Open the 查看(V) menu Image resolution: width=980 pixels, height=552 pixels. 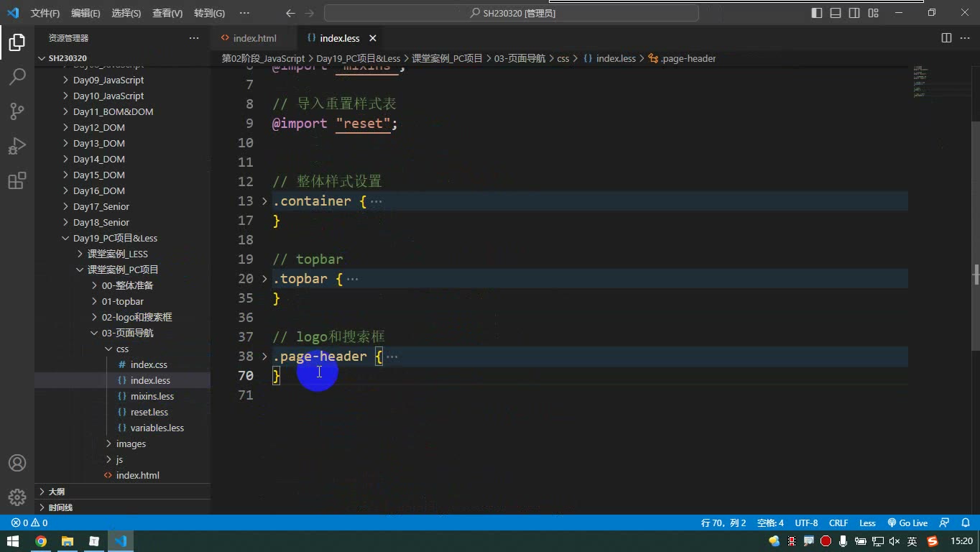point(167,13)
